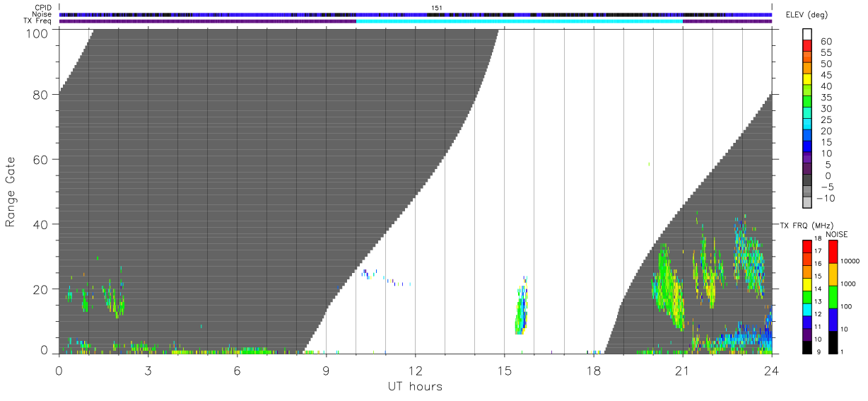Click the NOISE legend title
Screen dimensions: 868x401
coord(837,234)
